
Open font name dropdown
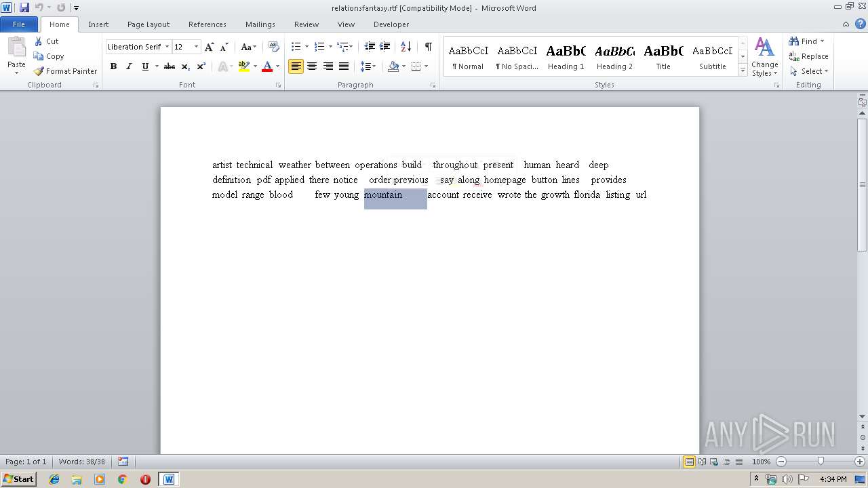(x=167, y=47)
